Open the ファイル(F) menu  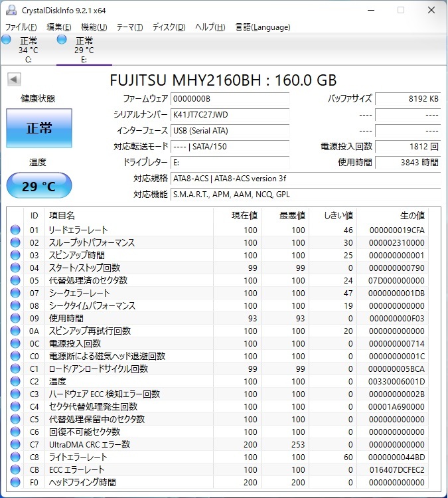pyautogui.click(x=21, y=27)
